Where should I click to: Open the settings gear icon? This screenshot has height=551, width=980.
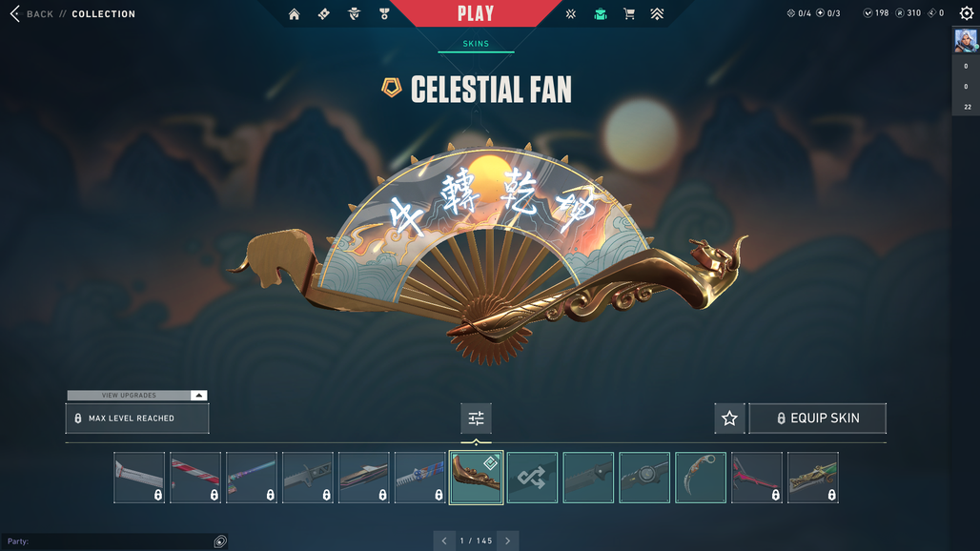967,13
